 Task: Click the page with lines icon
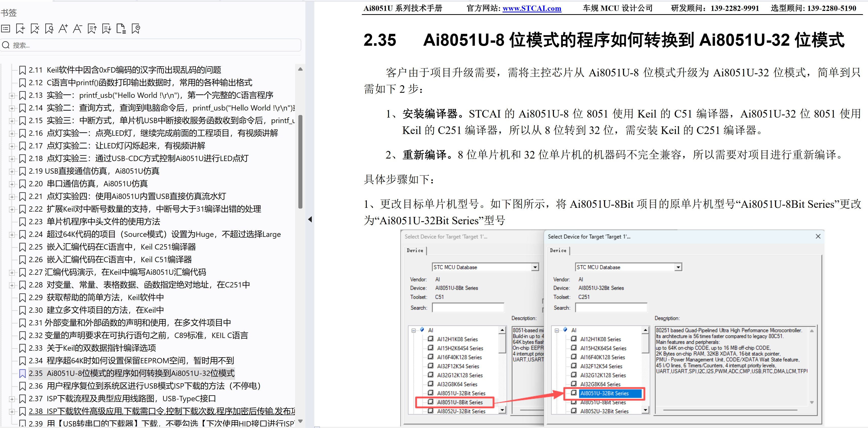click(121, 29)
